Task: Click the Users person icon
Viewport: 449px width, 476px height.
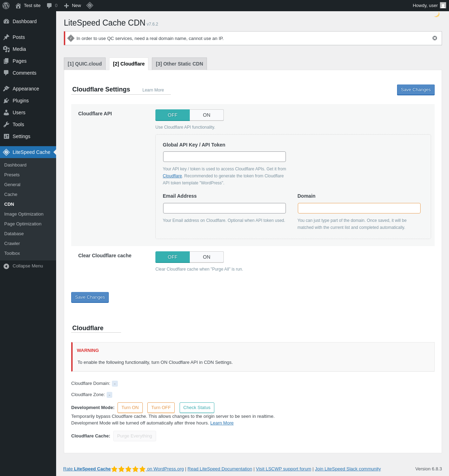Action: [6, 113]
